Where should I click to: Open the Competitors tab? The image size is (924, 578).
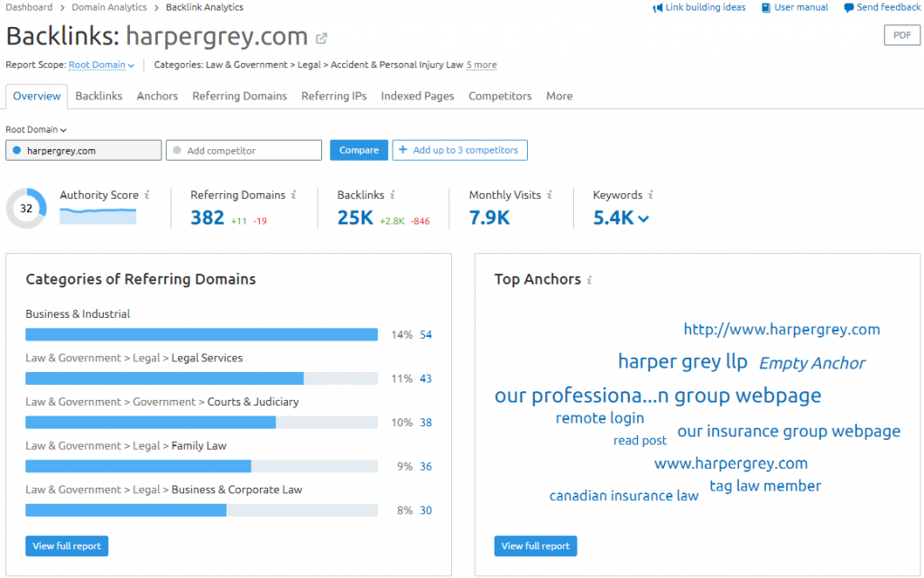[500, 96]
